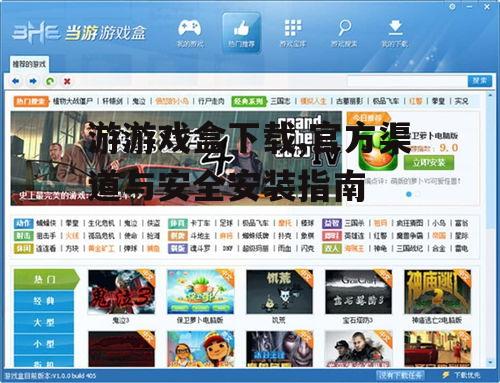Click the orange 热门搜索 hot search badge
The width and height of the screenshot is (500, 383).
click(31, 101)
